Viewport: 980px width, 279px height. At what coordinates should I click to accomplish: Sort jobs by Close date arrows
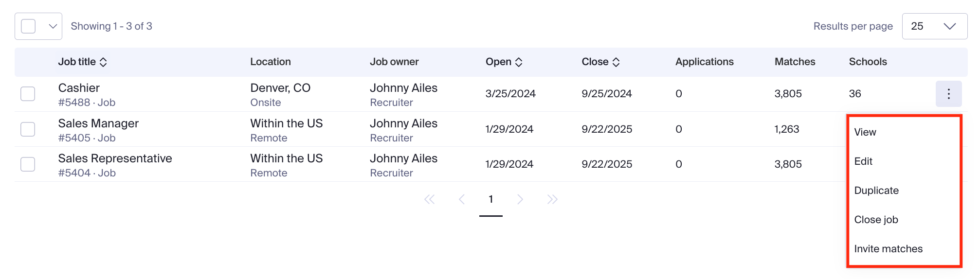point(616,62)
